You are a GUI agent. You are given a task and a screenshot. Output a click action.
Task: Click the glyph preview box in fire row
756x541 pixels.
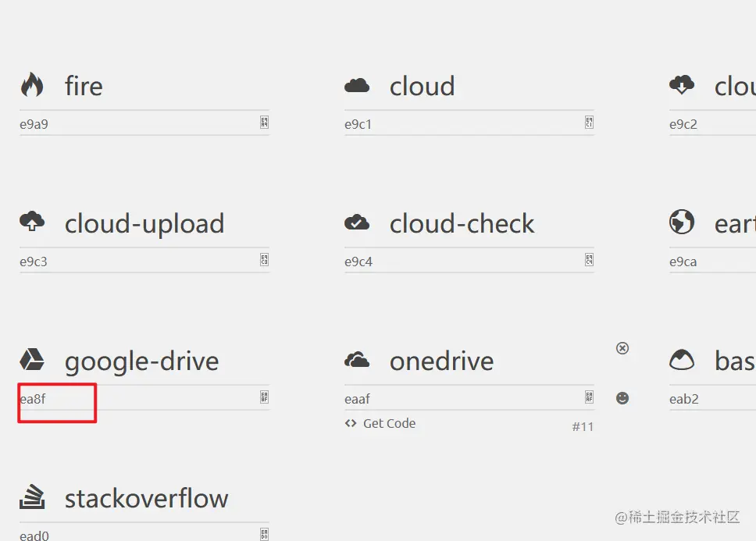264,123
